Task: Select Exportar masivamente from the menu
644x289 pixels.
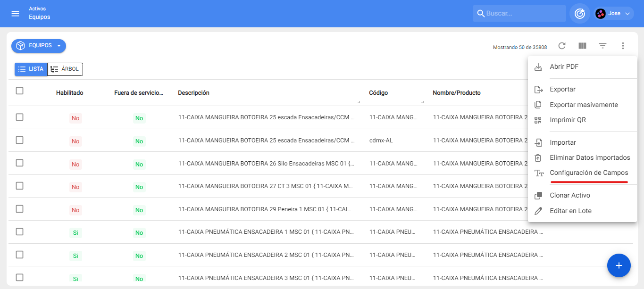Action: point(584,105)
